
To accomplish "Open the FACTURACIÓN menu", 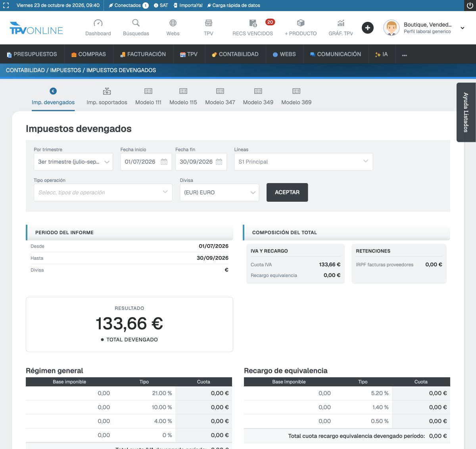I will [143, 54].
